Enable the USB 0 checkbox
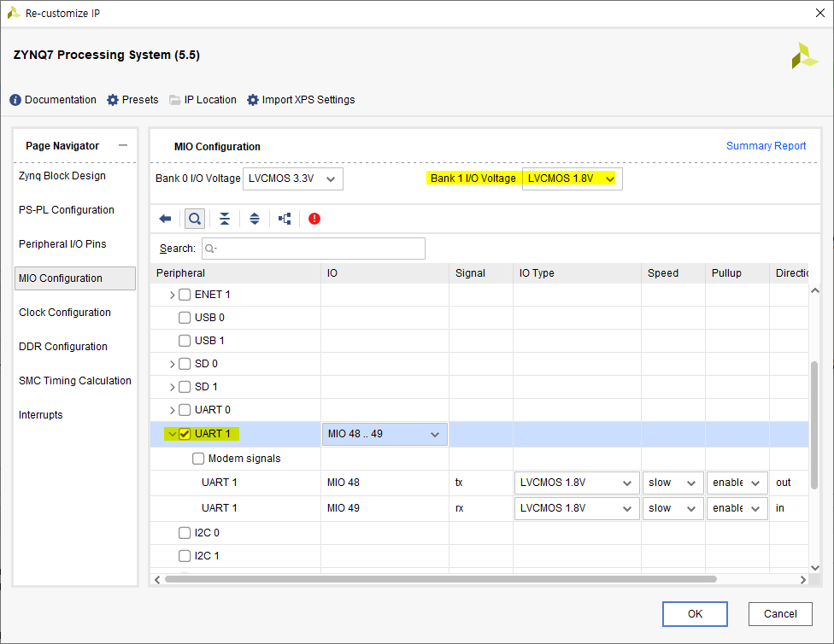 click(x=185, y=318)
